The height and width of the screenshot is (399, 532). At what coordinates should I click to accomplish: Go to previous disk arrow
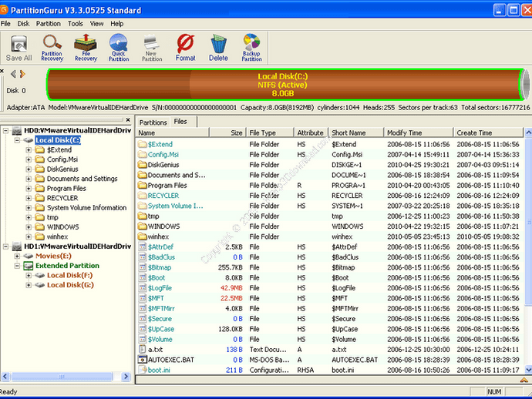click(x=14, y=74)
